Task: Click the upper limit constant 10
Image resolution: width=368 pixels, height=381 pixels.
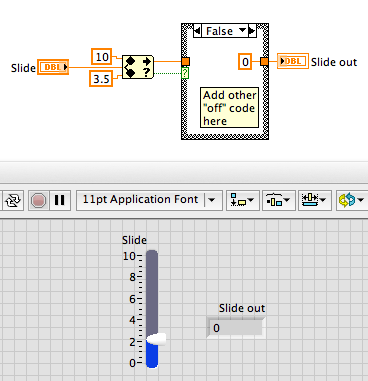Action: point(102,57)
